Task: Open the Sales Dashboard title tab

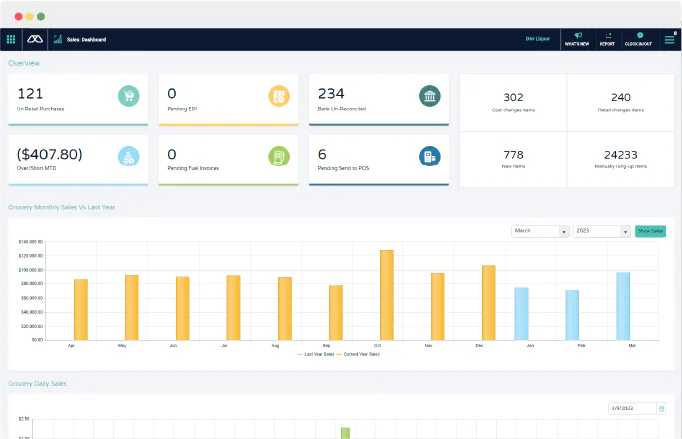Action: [x=86, y=40]
